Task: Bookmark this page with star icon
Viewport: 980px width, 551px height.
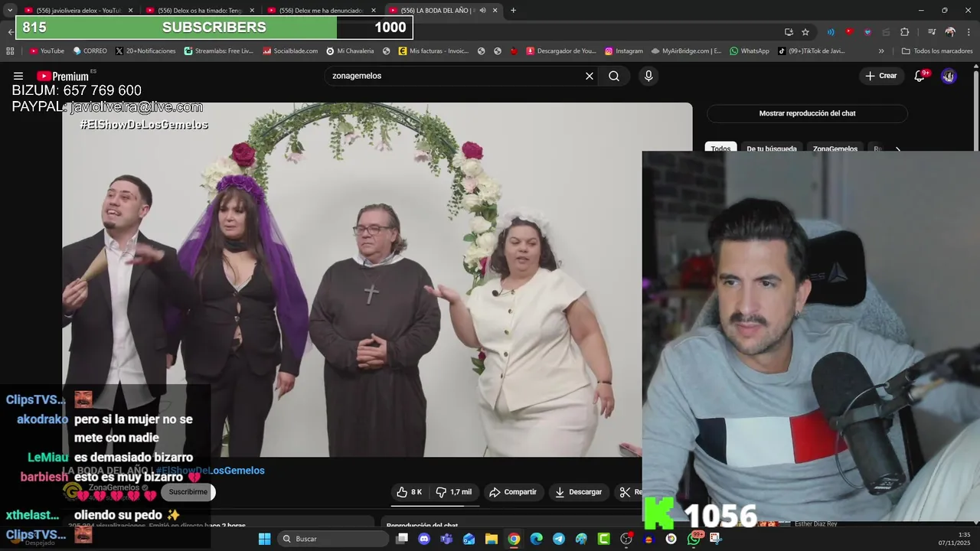Action: tap(805, 32)
